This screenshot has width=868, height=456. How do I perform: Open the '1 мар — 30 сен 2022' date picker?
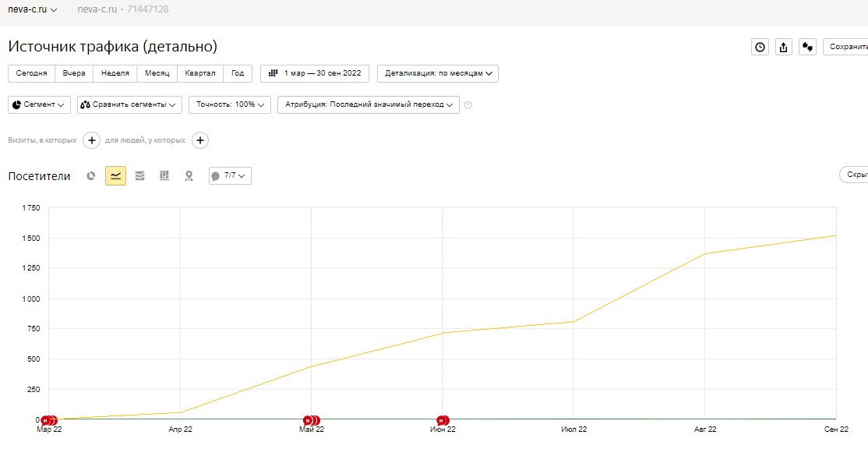315,73
